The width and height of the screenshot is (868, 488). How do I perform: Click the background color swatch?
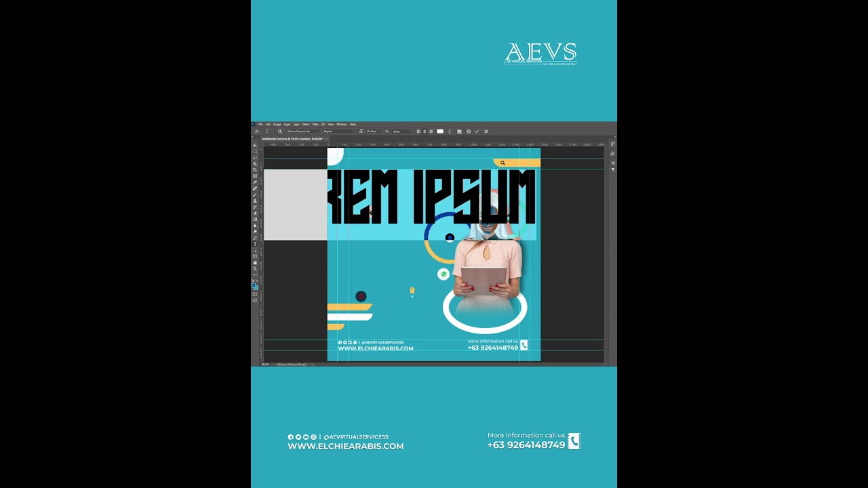256,288
